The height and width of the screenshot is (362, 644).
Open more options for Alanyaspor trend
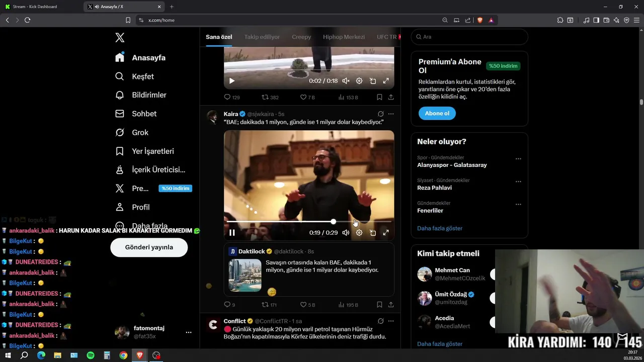[518, 159]
